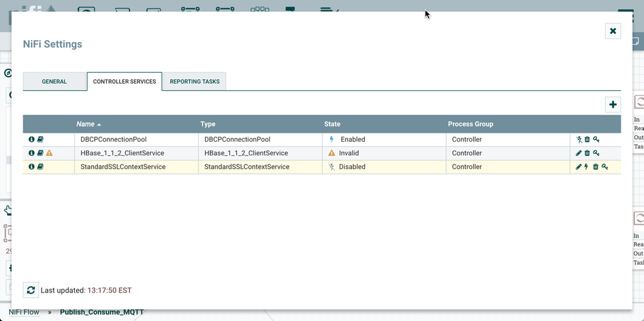The width and height of the screenshot is (644, 321).
Task: Disable the DBCPConnectionPool controller service
Action: (x=579, y=139)
